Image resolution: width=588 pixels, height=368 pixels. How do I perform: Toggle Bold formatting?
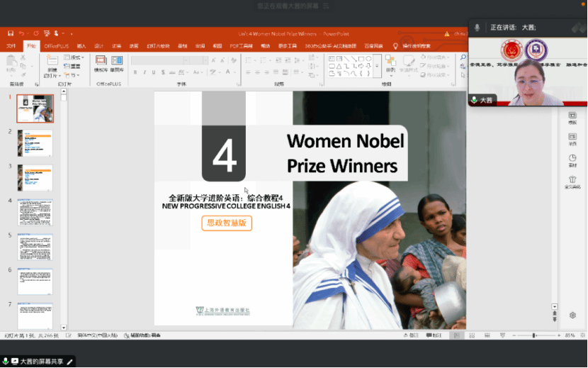pyautogui.click(x=134, y=72)
